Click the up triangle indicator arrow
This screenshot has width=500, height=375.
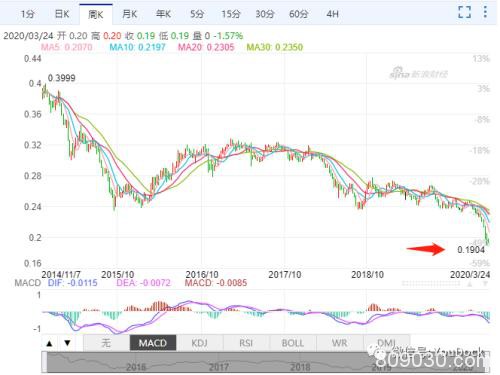point(50,343)
